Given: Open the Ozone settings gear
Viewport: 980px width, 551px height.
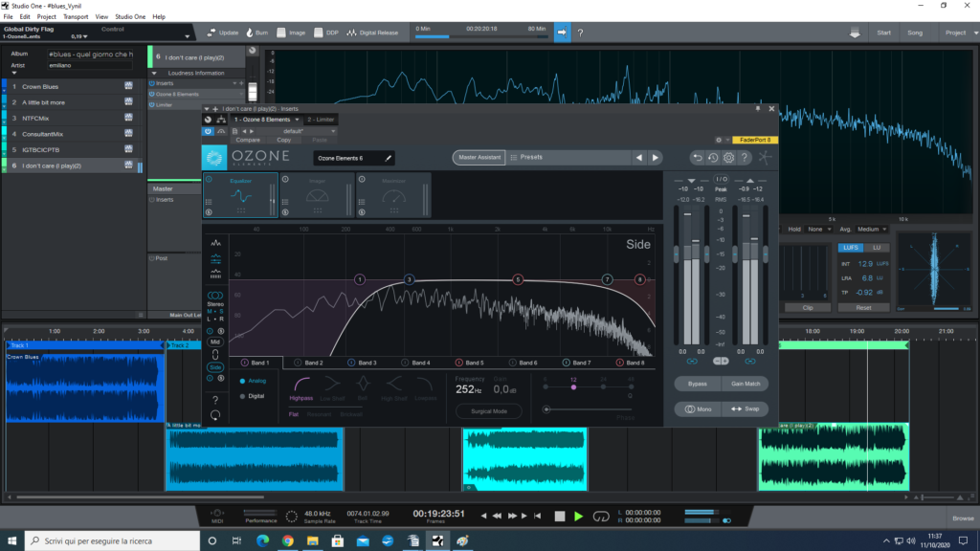Looking at the screenshot, I should coord(728,158).
